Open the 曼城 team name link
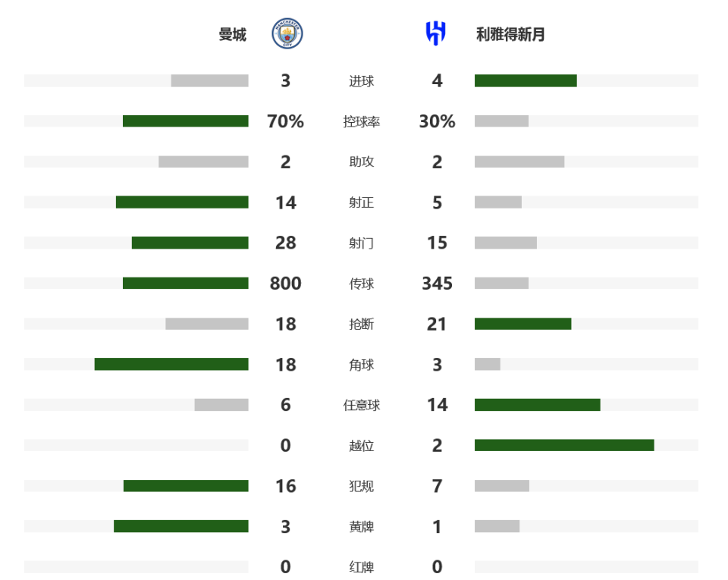Screen dimensions: 728x580 232,34
